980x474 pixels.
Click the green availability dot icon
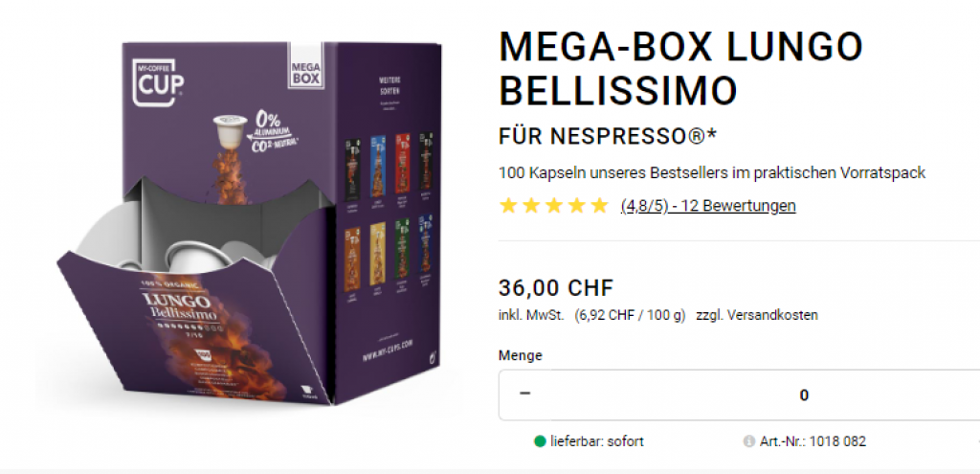(x=540, y=441)
